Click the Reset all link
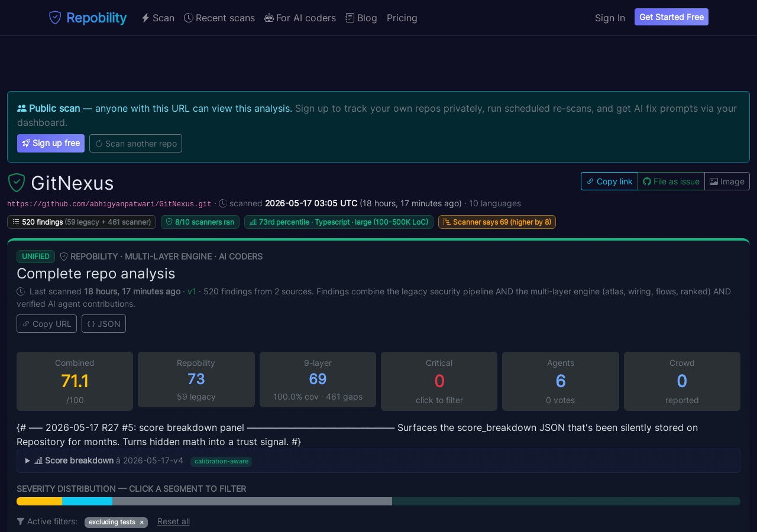The image size is (757, 532). tap(173, 521)
